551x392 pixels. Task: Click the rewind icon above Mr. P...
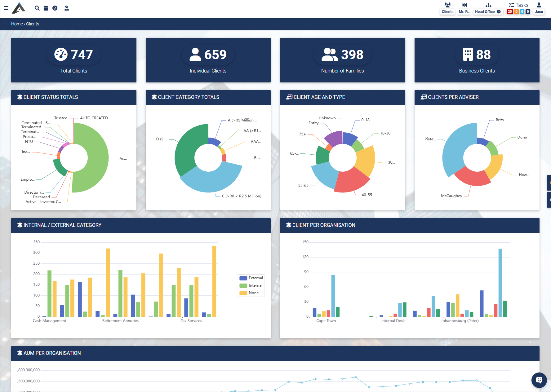click(x=464, y=5)
